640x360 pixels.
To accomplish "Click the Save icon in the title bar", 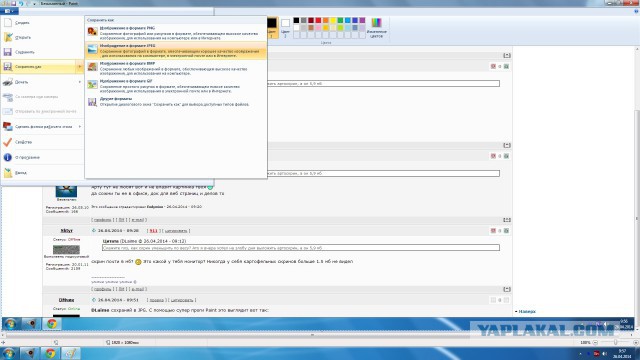I will 13,4.
